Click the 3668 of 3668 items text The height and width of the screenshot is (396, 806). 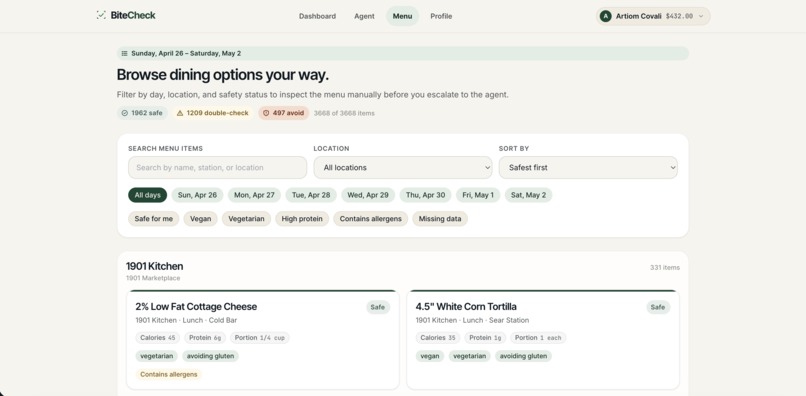coord(344,113)
